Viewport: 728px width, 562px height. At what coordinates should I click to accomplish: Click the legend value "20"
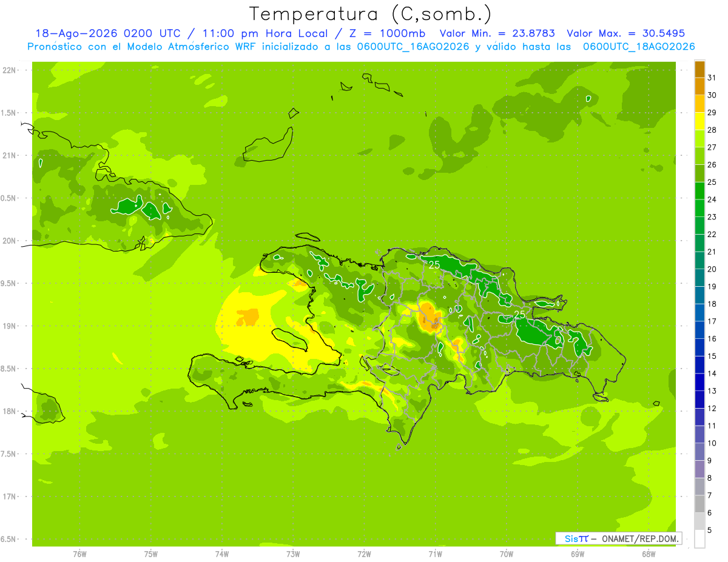click(x=712, y=269)
